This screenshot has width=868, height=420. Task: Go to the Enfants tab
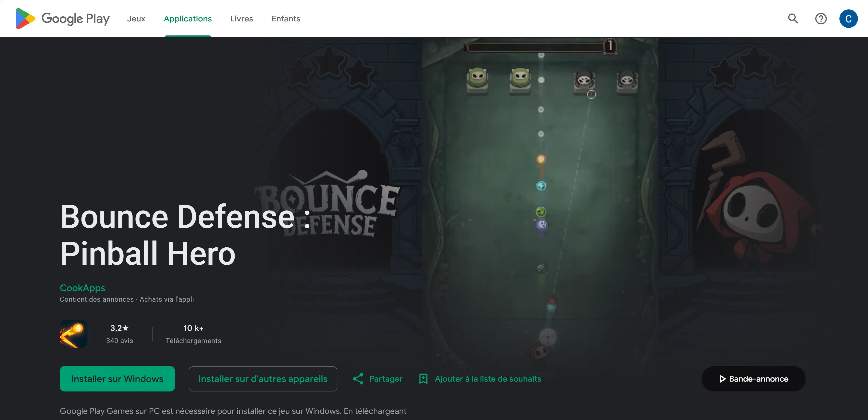coord(286,18)
